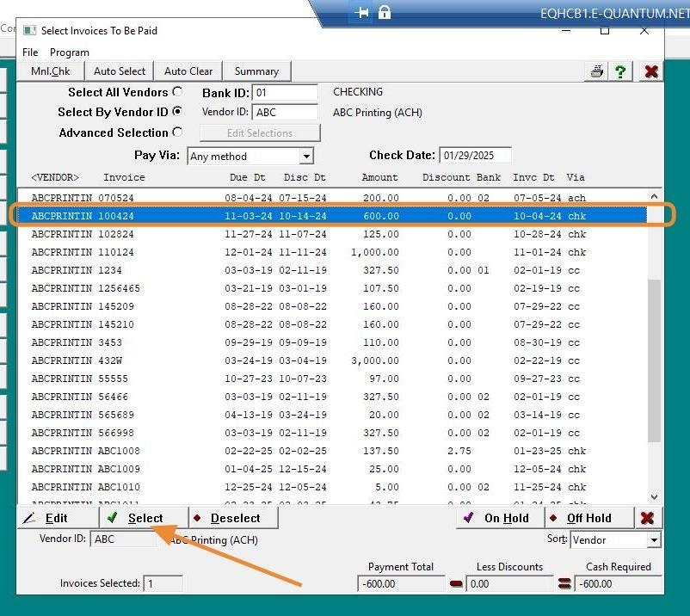Click the invoice list scroll down arrow
The image size is (690, 616).
click(654, 496)
